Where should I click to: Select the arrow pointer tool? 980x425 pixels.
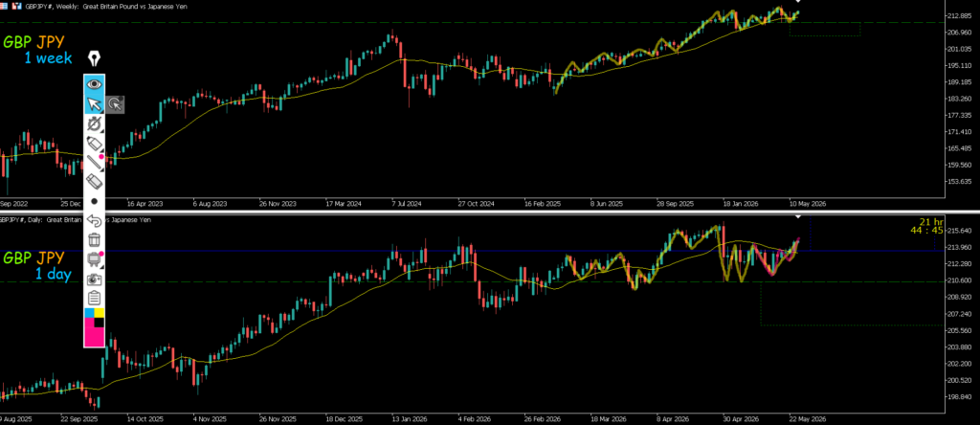95,103
